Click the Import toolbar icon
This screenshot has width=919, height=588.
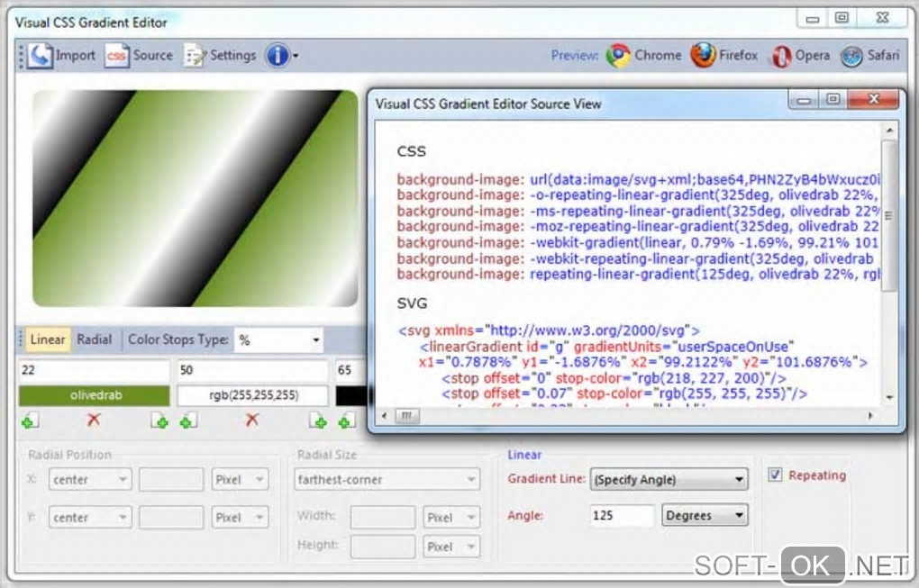(41, 56)
